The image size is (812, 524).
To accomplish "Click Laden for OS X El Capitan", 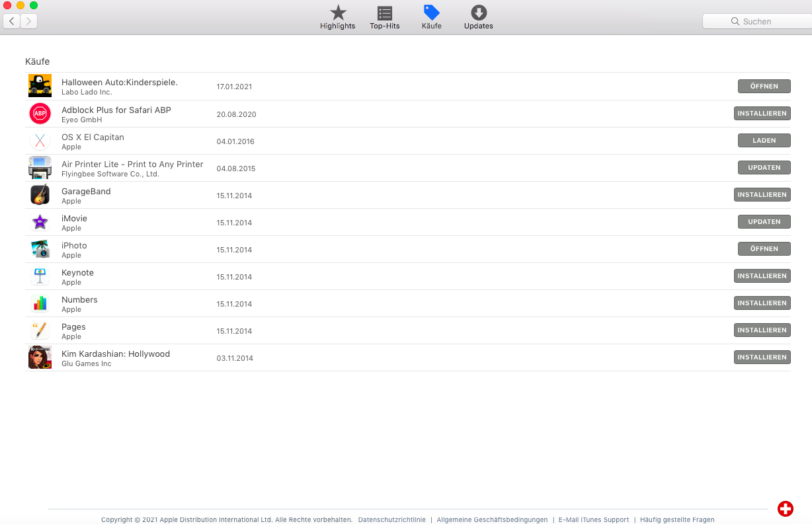I will pyautogui.click(x=764, y=140).
